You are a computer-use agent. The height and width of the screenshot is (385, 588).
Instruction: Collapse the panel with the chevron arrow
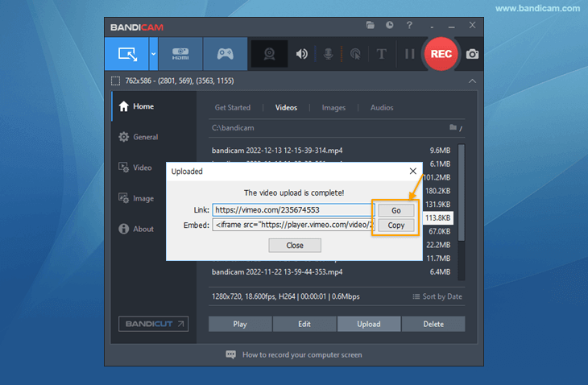coord(472,81)
